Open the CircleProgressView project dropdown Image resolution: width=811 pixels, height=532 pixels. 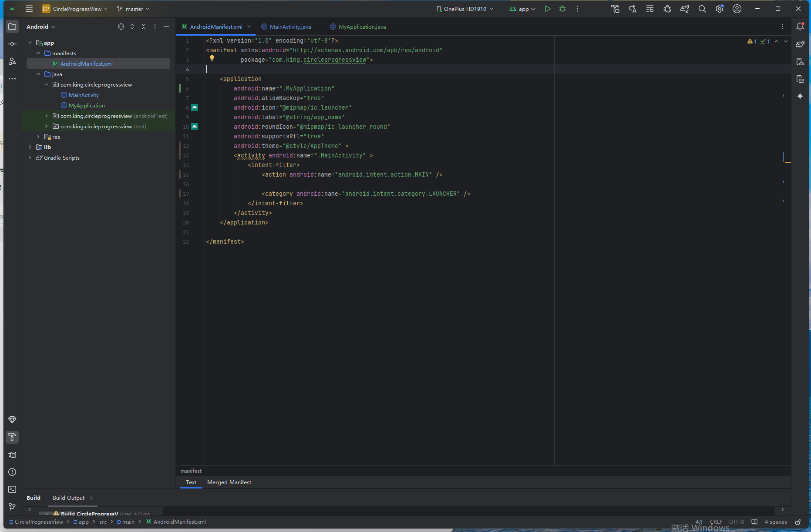coord(75,9)
